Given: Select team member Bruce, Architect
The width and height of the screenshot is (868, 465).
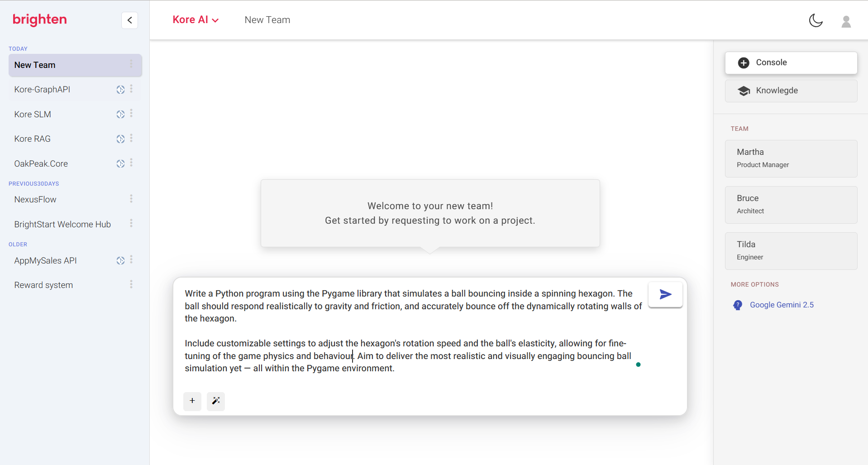Looking at the screenshot, I should click(791, 205).
